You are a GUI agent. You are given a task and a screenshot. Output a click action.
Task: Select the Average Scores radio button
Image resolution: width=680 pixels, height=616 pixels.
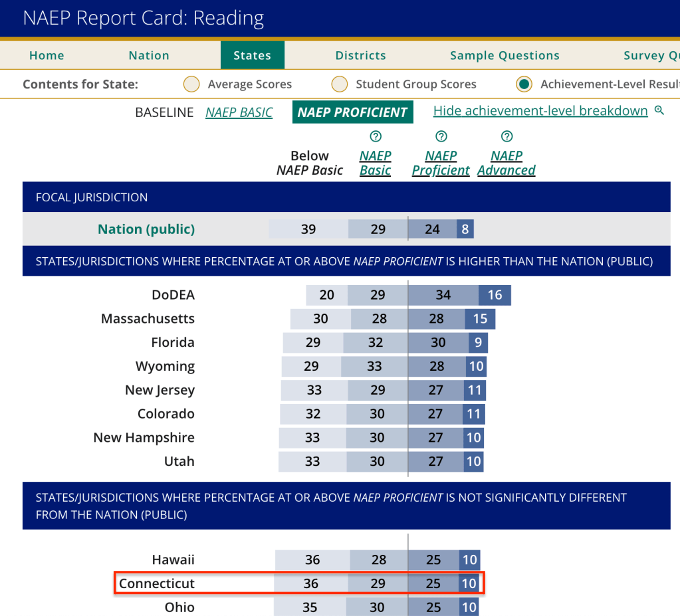pyautogui.click(x=191, y=84)
